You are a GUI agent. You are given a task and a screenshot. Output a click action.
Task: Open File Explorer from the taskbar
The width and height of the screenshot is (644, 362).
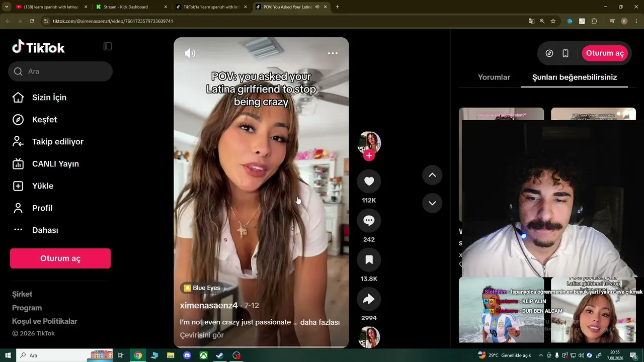[x=171, y=355]
